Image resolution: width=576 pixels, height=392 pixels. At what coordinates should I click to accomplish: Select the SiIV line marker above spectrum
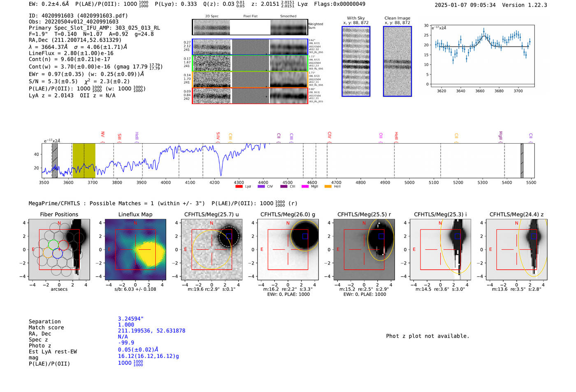218,137
